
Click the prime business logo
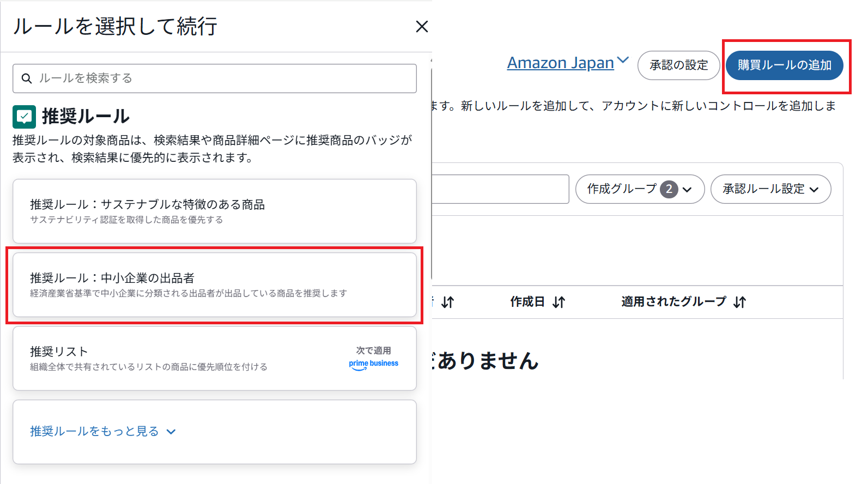pyautogui.click(x=374, y=364)
